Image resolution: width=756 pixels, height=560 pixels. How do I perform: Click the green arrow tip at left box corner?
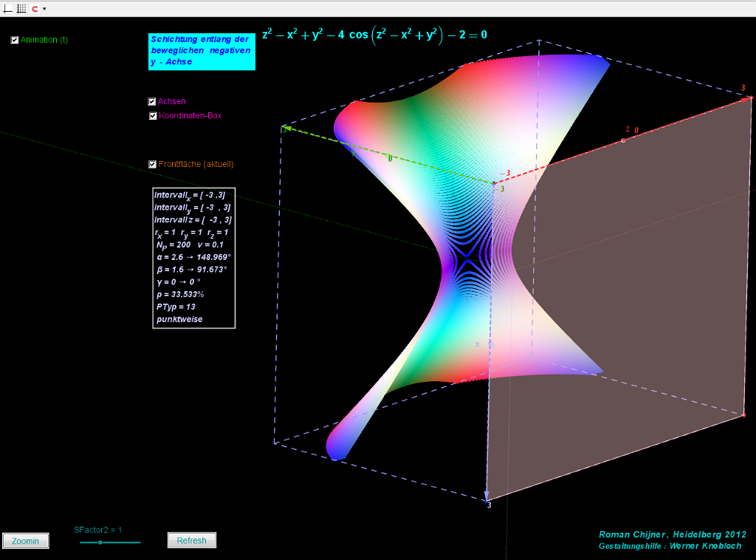(285, 129)
